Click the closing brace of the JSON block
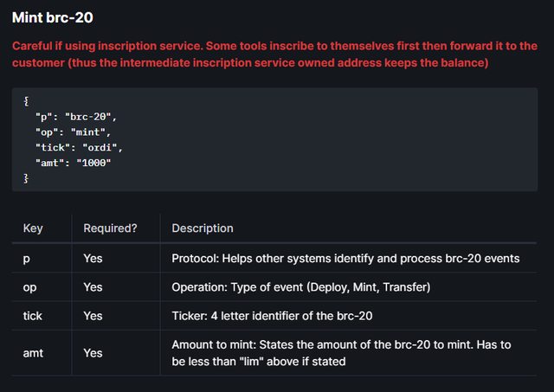This screenshot has height=392, width=554. click(26, 177)
